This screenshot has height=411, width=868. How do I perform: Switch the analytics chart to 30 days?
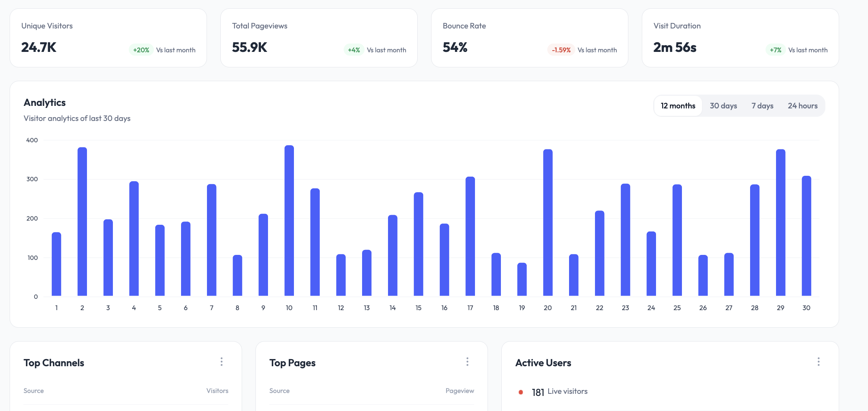click(x=723, y=105)
